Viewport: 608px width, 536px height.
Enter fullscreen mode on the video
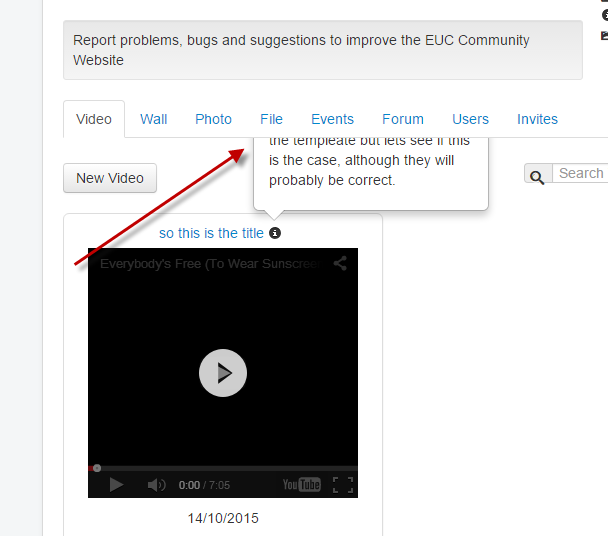(343, 485)
